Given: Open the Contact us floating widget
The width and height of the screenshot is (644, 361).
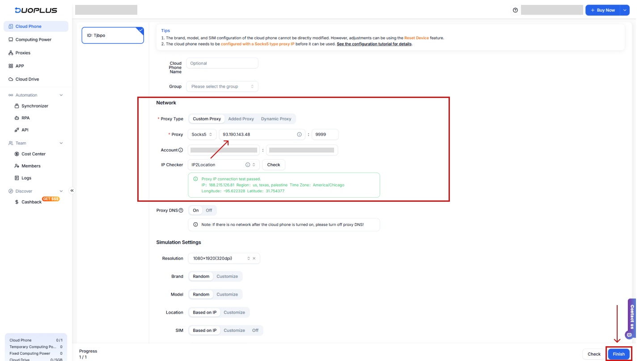Looking at the screenshot, I should pos(631,319).
